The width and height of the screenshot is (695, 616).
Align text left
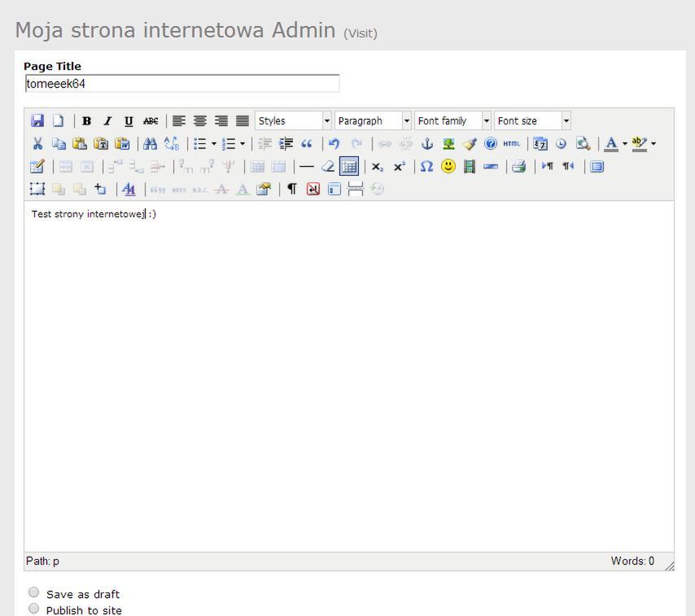[179, 120]
